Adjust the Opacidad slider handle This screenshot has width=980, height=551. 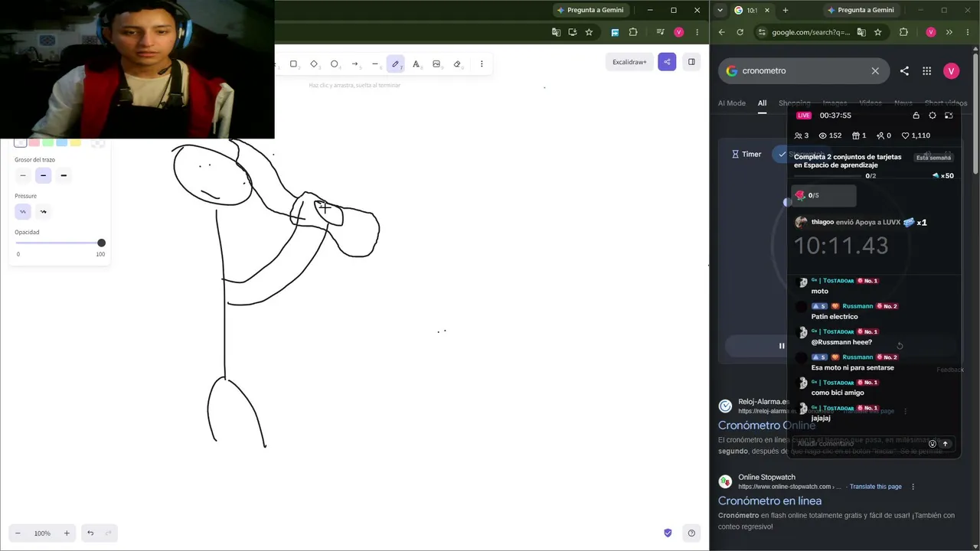click(x=101, y=243)
